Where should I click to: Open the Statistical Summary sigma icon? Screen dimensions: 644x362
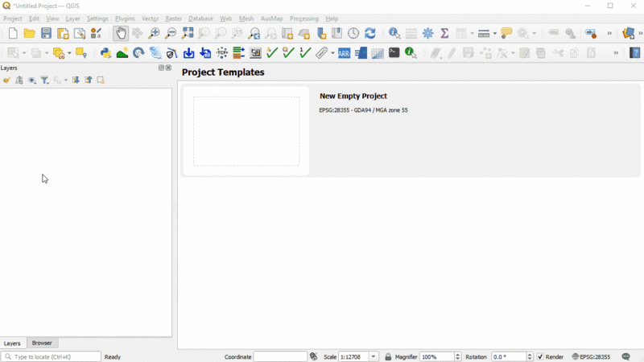[444, 34]
